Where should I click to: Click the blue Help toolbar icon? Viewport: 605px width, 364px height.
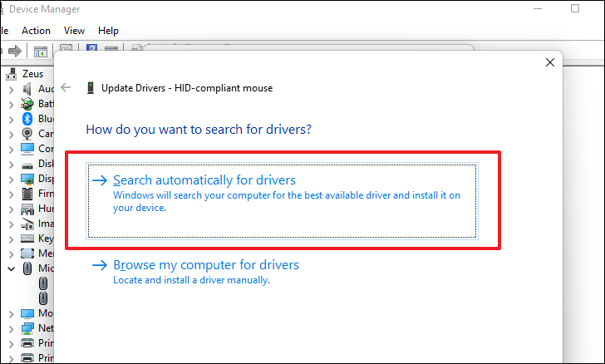pos(91,48)
